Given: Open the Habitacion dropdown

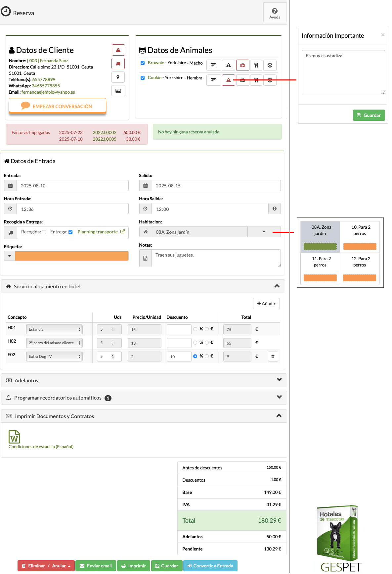Looking at the screenshot, I should (x=264, y=232).
